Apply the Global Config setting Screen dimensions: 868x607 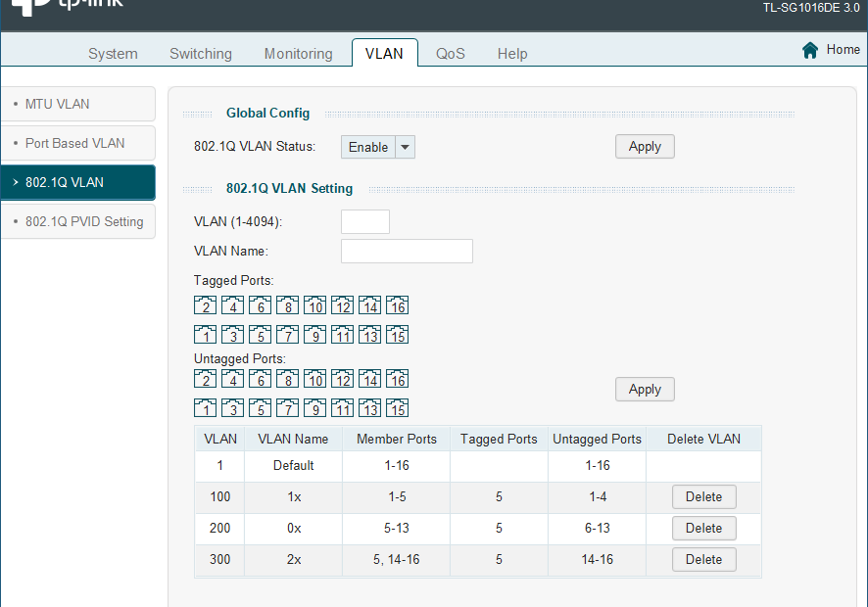645,147
